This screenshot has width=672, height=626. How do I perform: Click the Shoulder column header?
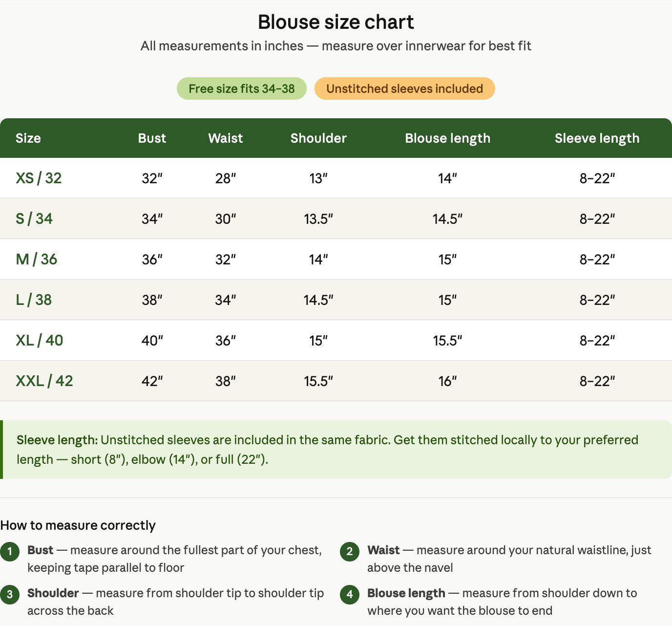point(318,138)
